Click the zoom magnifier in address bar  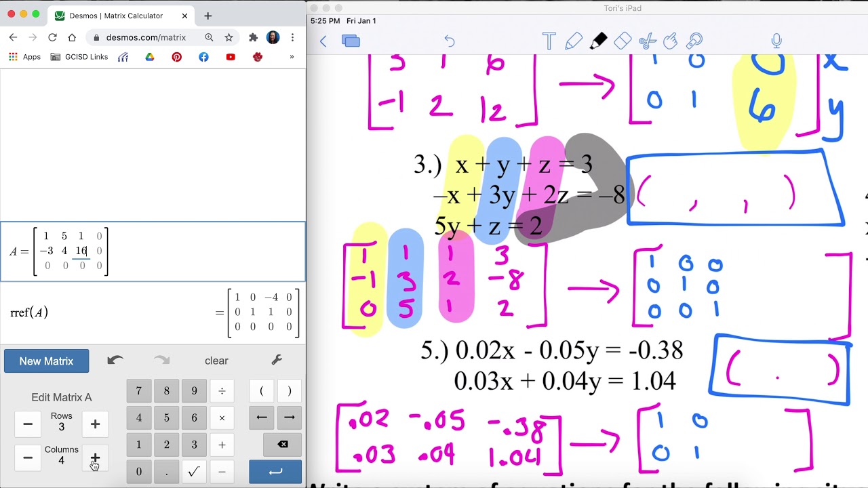click(209, 38)
